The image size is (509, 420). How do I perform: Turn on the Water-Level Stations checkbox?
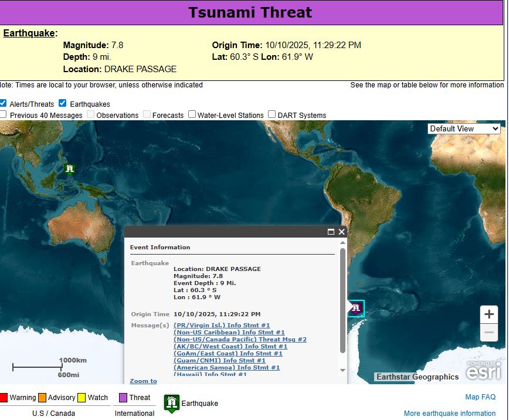pos(192,114)
